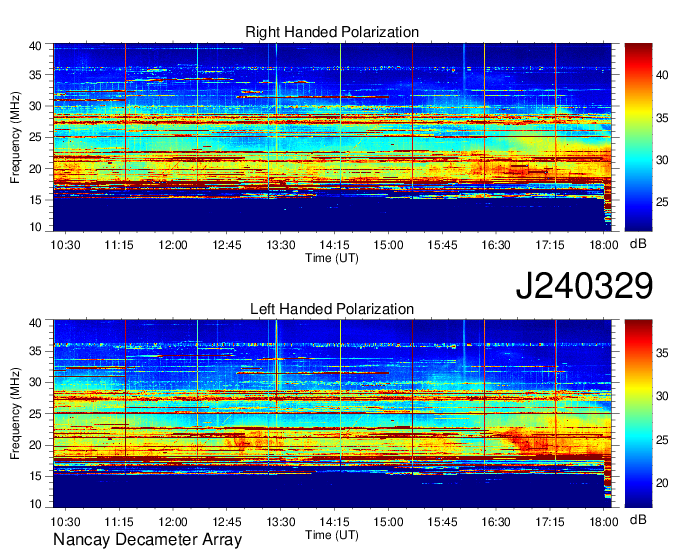
Task: Click the top plot's "Time (UT)" axis label
Action: tap(332, 258)
